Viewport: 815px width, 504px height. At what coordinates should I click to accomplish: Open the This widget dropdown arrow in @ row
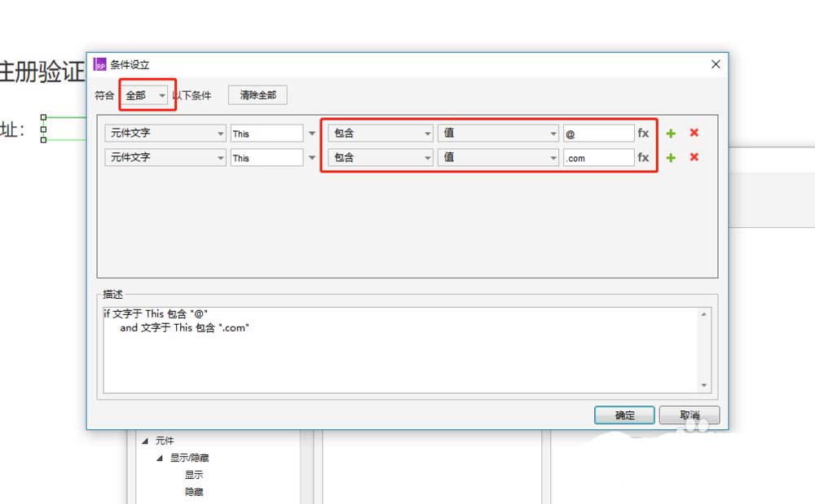tap(312, 134)
